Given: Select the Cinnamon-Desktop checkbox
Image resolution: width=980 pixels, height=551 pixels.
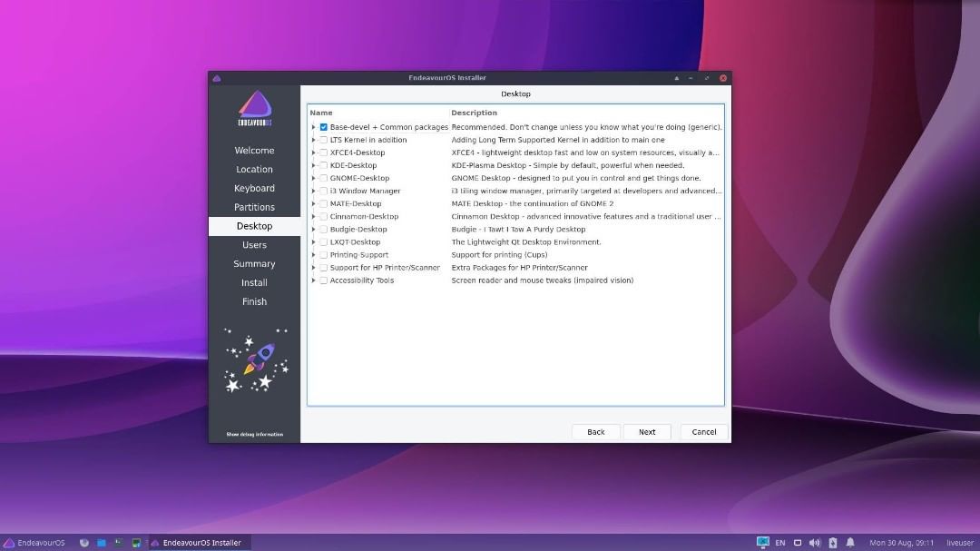Looking at the screenshot, I should (x=324, y=216).
